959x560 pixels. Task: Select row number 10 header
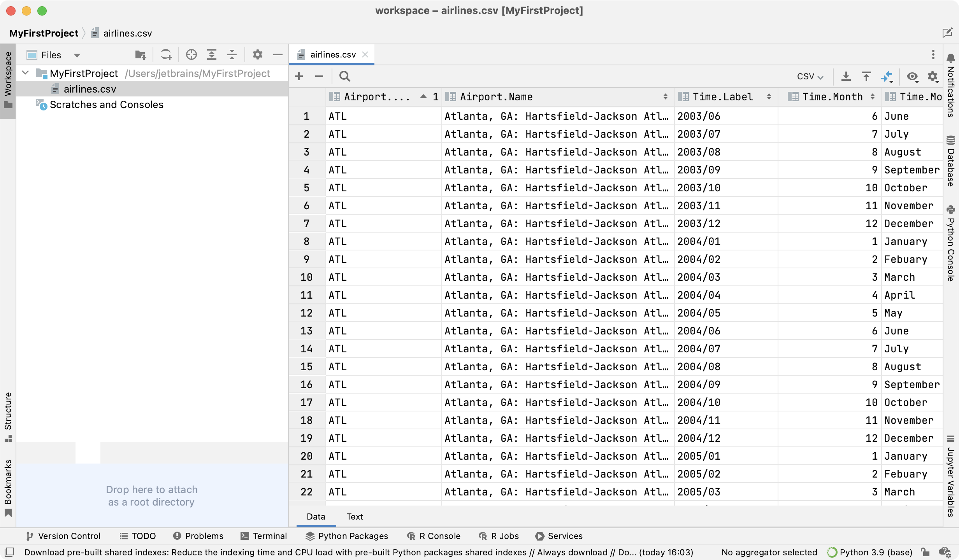[307, 277]
